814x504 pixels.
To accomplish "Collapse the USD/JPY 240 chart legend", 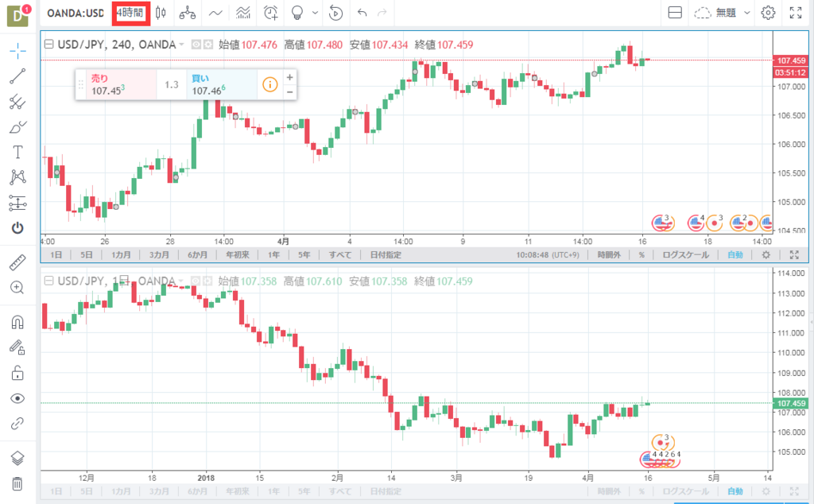I will point(48,45).
